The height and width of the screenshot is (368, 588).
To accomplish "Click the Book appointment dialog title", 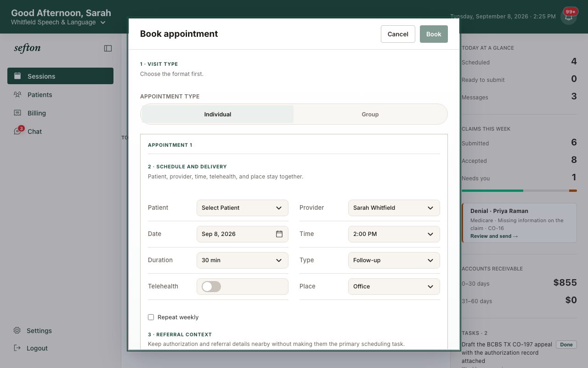I will click(179, 34).
